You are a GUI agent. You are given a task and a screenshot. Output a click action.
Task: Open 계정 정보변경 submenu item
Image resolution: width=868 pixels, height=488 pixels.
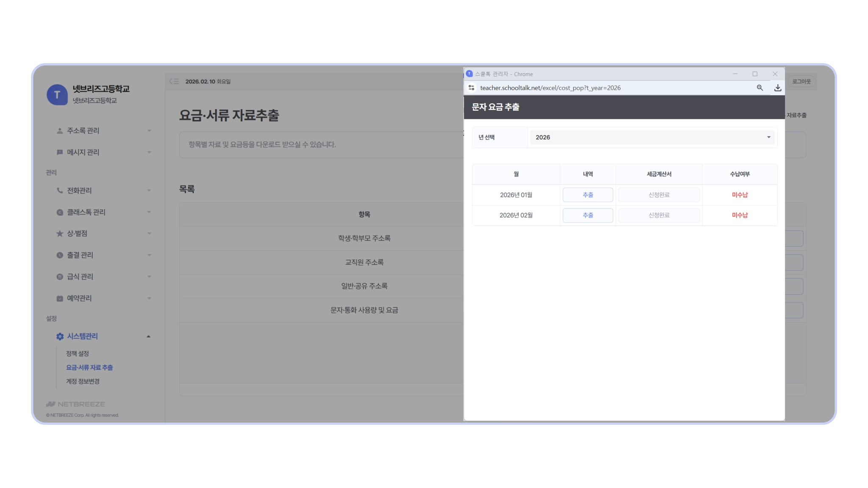pos(83,381)
